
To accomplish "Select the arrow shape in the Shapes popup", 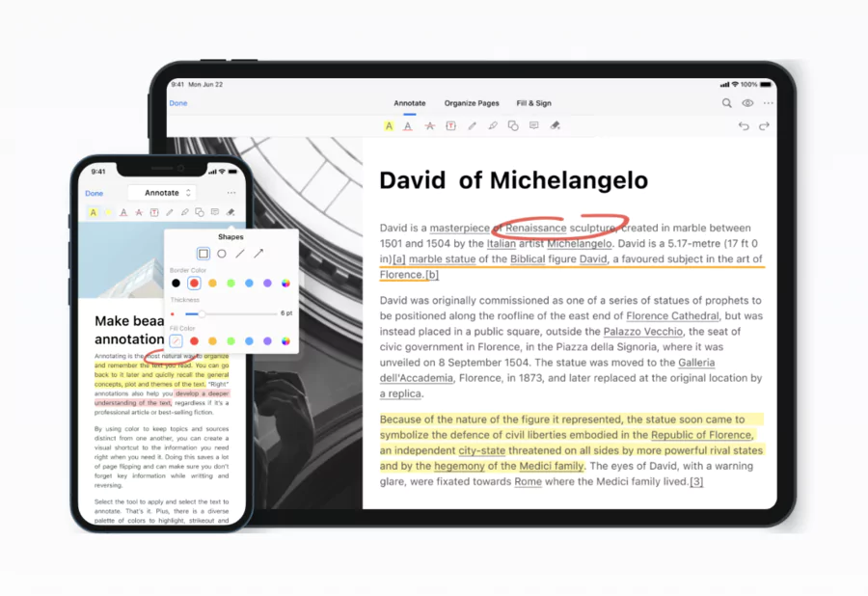I will pos(258,253).
